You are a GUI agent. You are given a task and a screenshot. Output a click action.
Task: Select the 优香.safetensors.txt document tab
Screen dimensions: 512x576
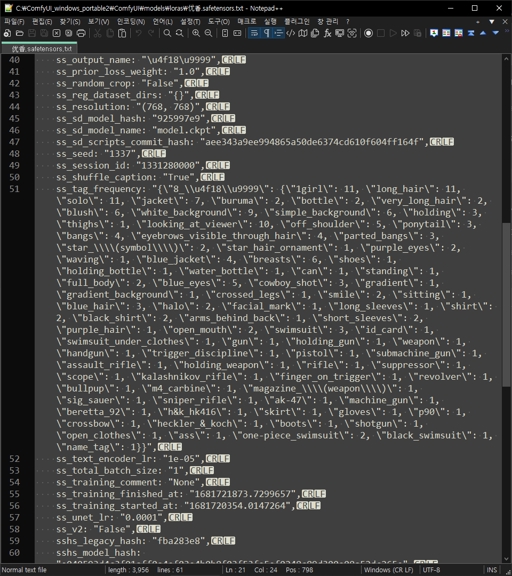40,48
